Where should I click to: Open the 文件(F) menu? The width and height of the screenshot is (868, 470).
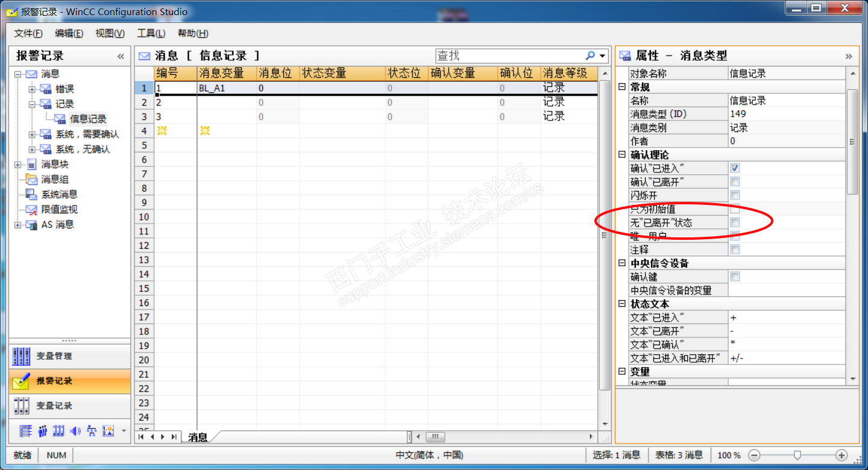pos(28,33)
